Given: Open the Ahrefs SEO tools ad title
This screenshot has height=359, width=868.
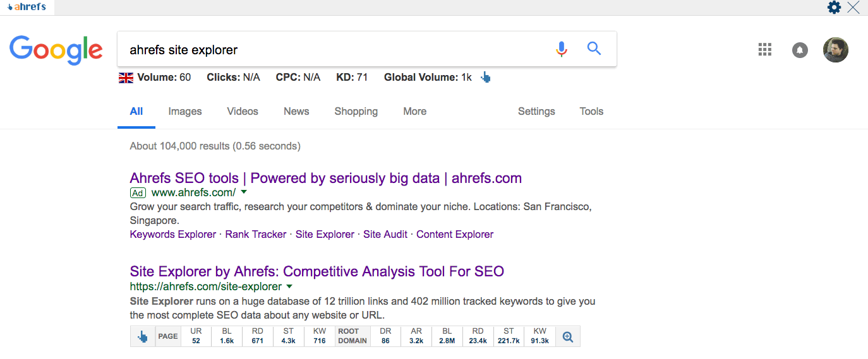Looking at the screenshot, I should pos(326,178).
